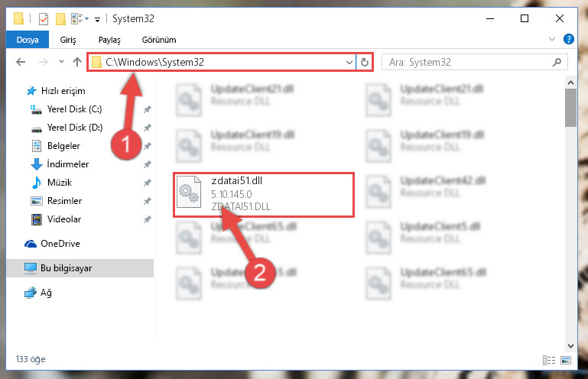Open the recent locations dropdown arrow
This screenshot has width=588, height=379.
[x=61, y=62]
